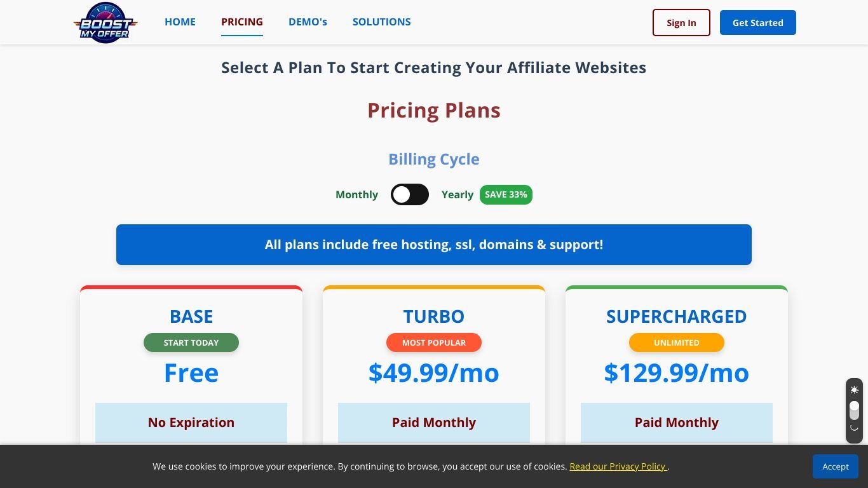This screenshot has height=488, width=868.
Task: Click the SAVE 33% badge
Action: click(x=506, y=194)
